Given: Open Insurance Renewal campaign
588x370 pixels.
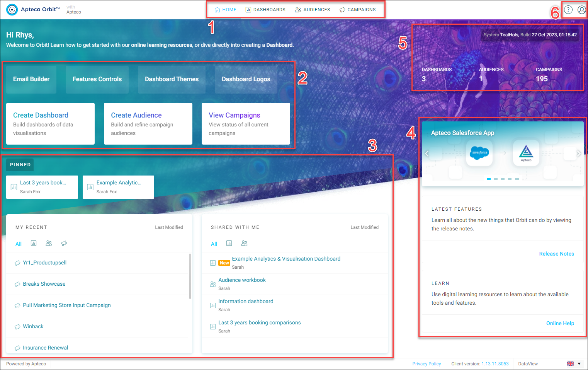Looking at the screenshot, I should 45,348.
